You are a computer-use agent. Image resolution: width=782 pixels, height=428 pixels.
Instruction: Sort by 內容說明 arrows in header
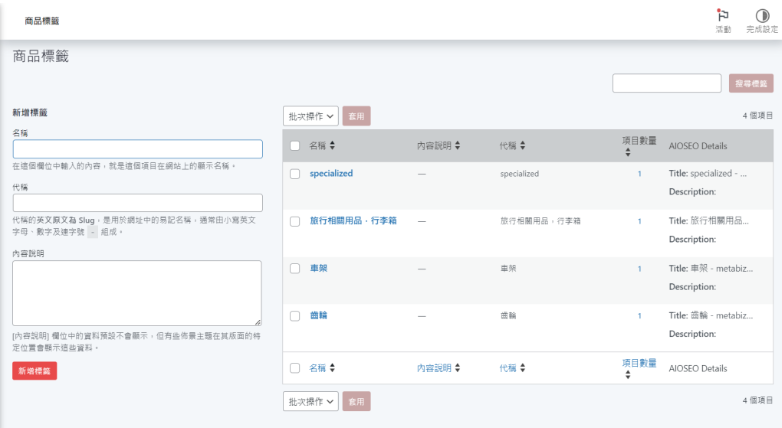(457, 146)
